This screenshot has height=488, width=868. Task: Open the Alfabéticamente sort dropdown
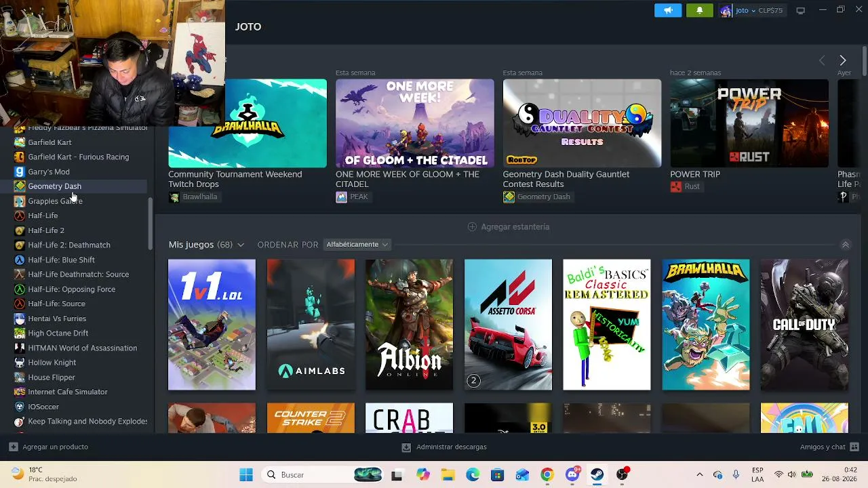point(357,244)
